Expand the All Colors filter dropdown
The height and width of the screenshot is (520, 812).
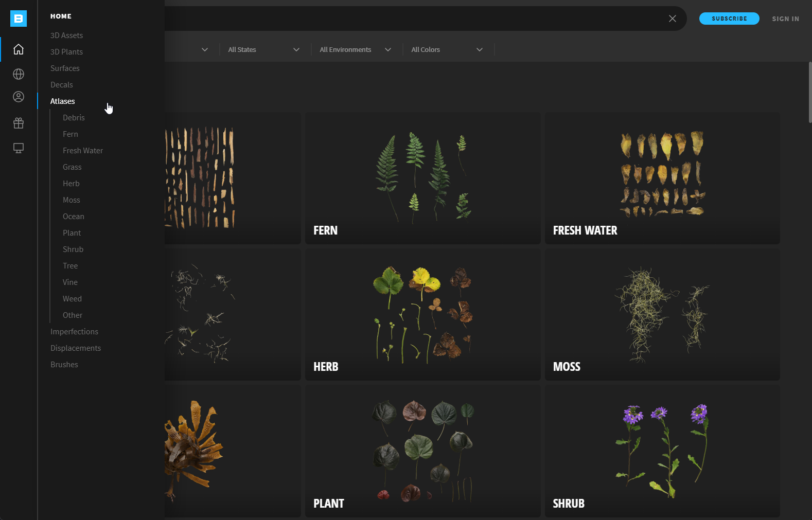click(447, 50)
